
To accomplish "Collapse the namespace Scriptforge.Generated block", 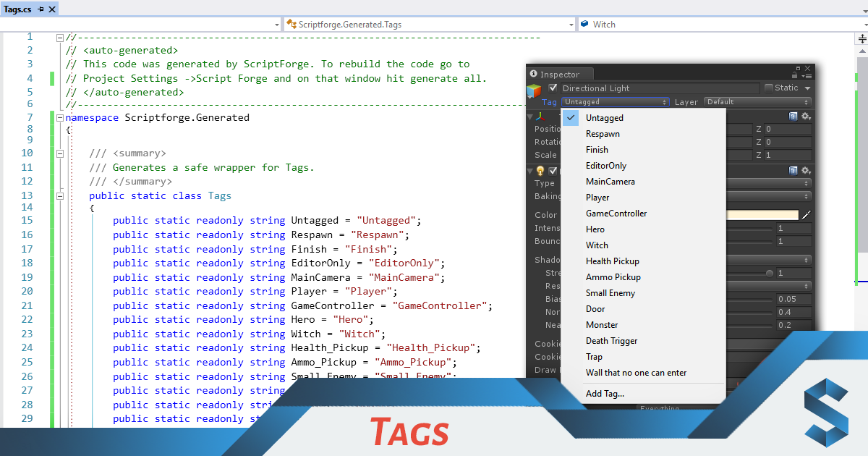I will (60, 117).
